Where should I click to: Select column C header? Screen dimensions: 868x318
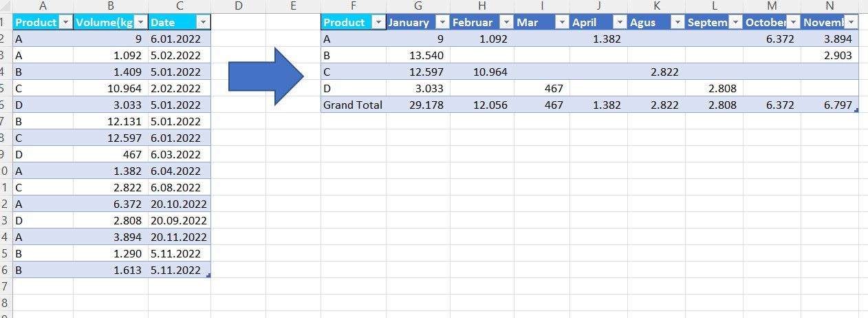pyautogui.click(x=180, y=6)
